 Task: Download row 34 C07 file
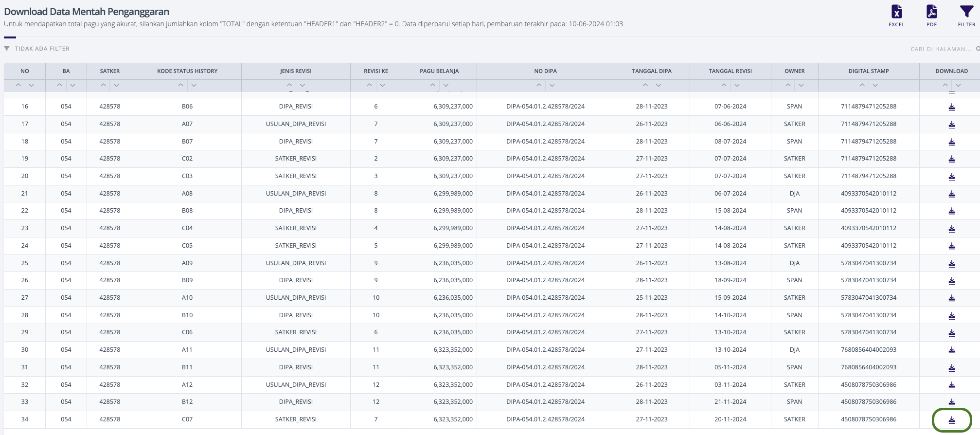pyautogui.click(x=952, y=420)
